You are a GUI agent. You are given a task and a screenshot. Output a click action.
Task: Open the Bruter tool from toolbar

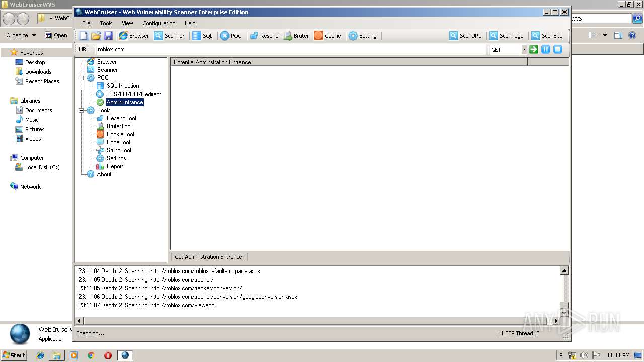pos(296,36)
